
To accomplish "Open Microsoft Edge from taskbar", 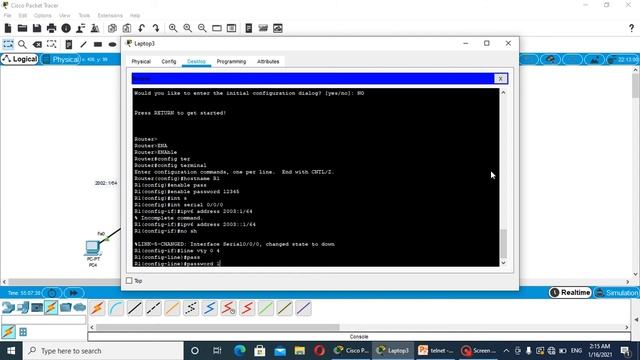I will [240, 351].
